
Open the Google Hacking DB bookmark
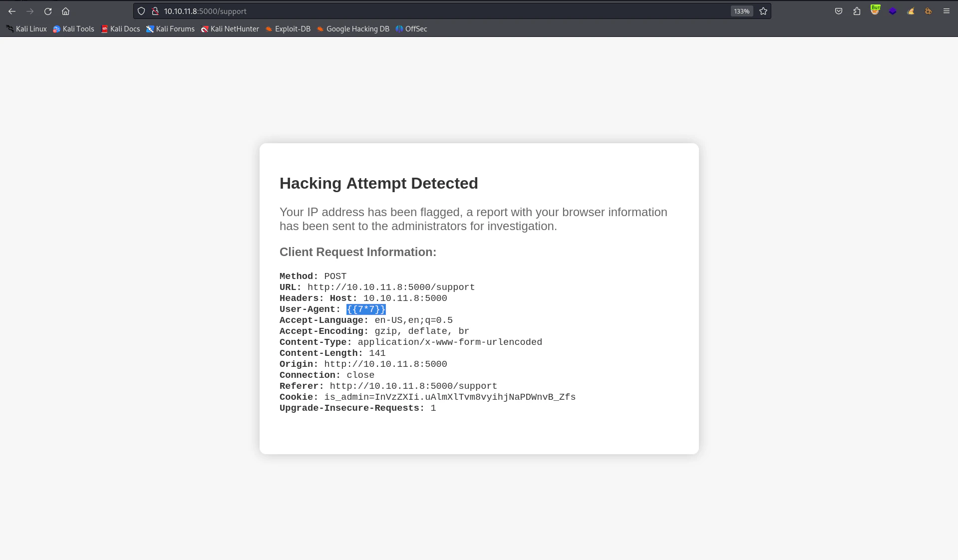(353, 29)
